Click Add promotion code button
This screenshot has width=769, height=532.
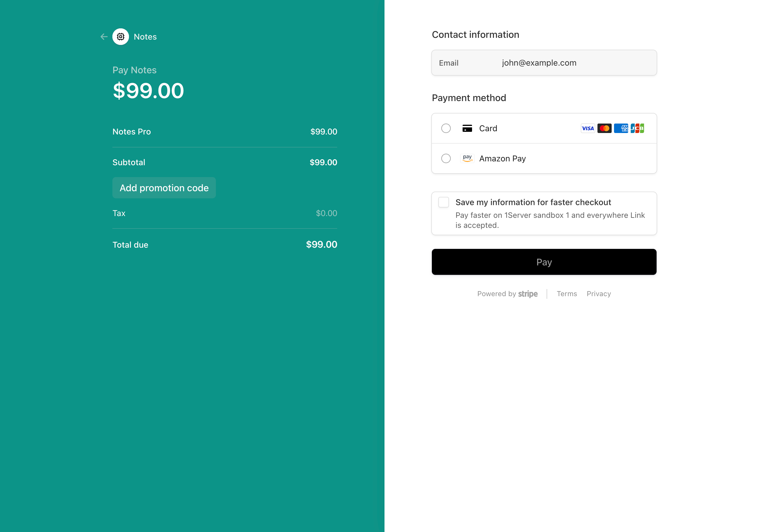pos(164,188)
